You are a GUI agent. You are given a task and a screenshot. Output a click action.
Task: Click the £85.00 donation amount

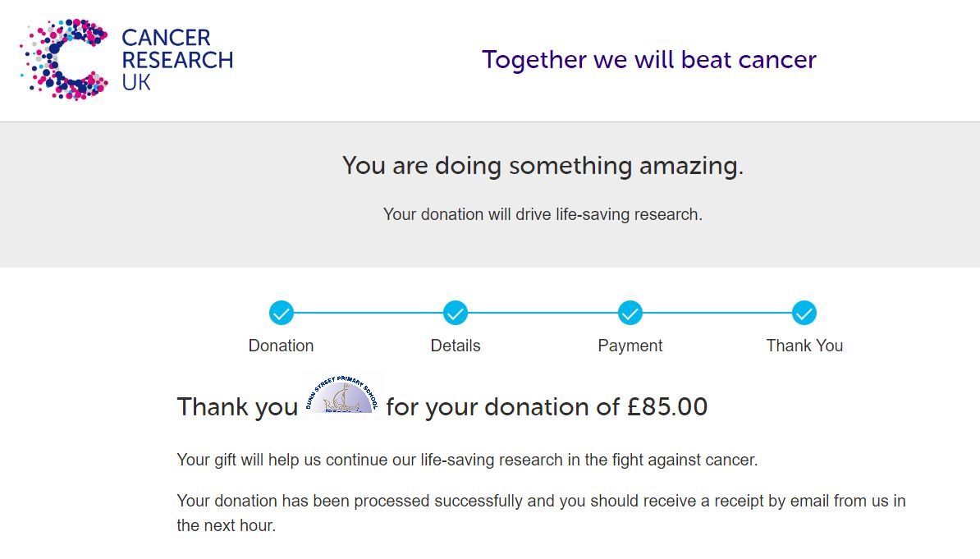[666, 407]
